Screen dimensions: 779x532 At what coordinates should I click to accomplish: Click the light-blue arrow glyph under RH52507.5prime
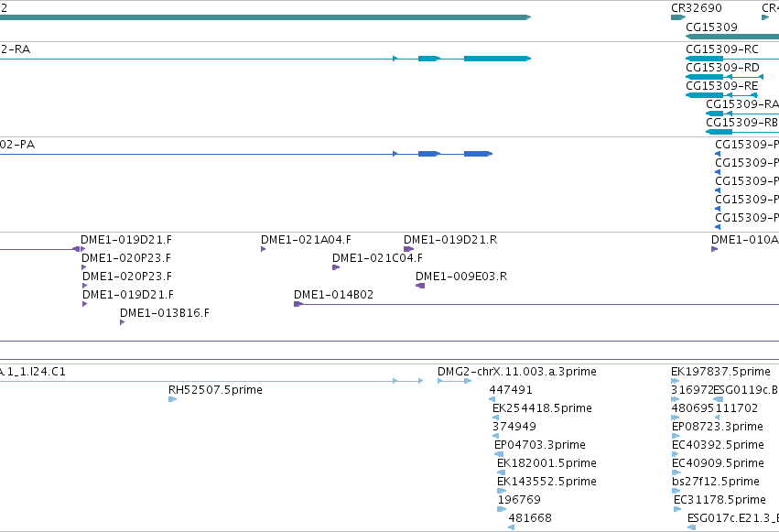[172, 399]
